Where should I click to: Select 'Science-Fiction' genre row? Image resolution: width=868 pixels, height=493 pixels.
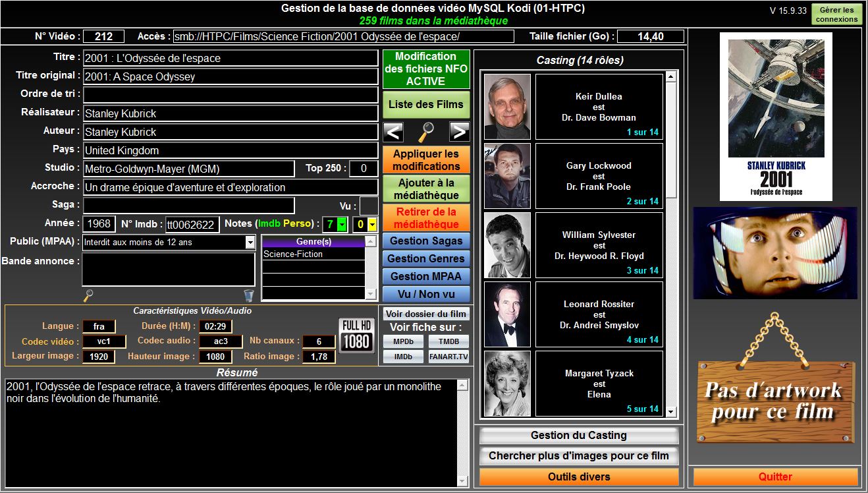pos(313,254)
